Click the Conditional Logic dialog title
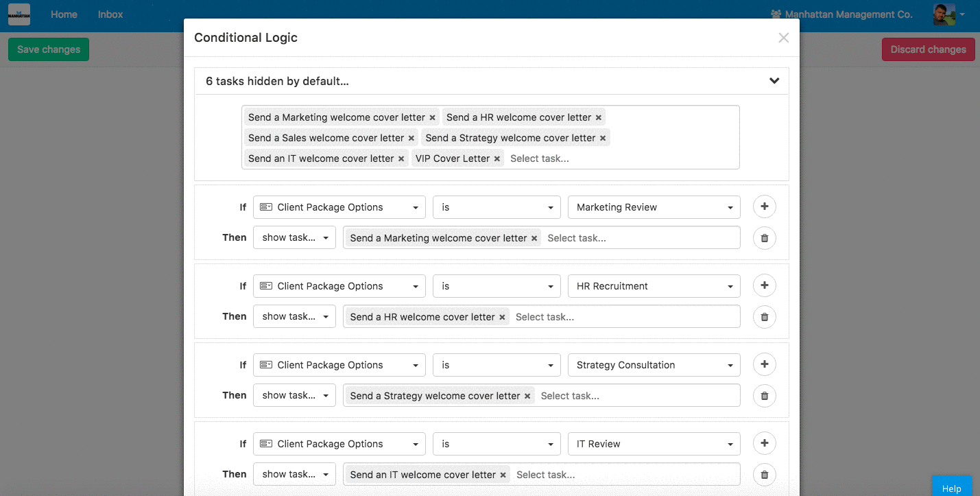 [246, 38]
